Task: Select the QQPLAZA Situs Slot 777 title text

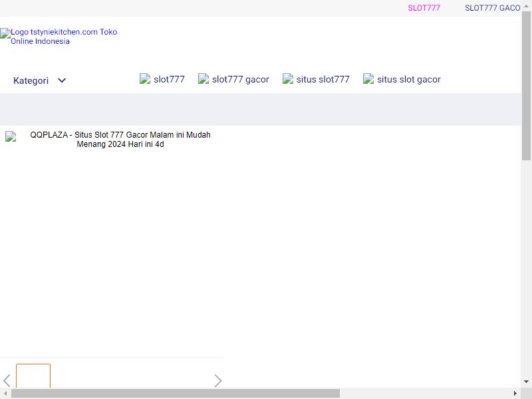Action: (x=120, y=140)
